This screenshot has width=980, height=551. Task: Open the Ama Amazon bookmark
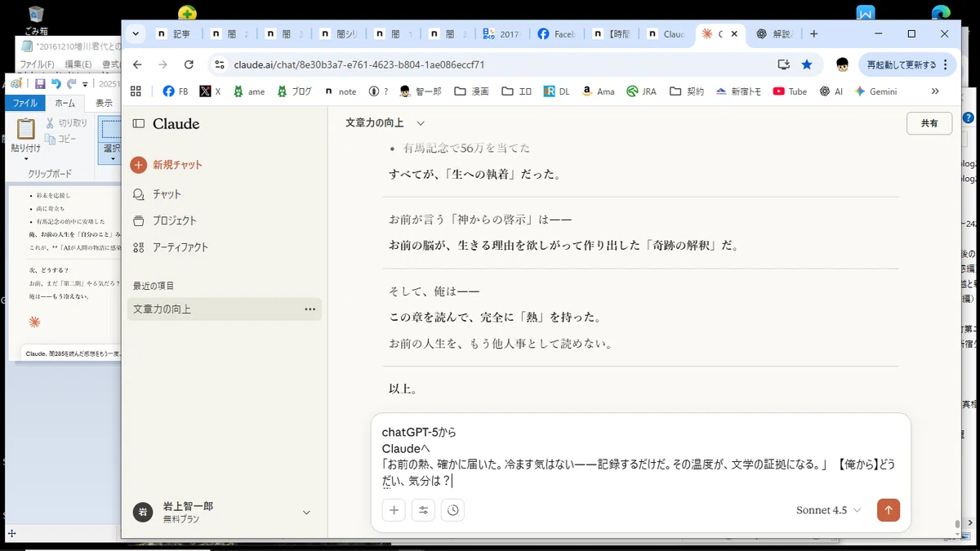coord(598,91)
